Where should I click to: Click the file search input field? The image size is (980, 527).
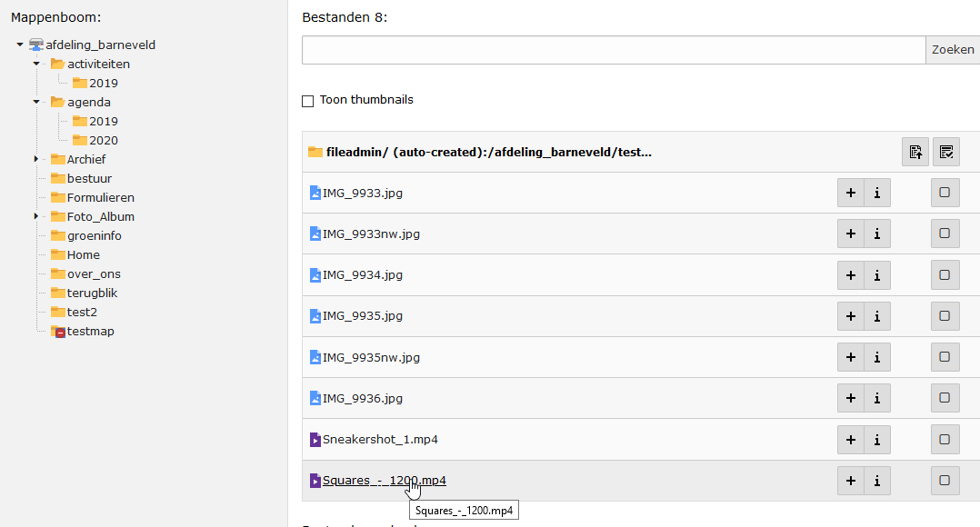614,50
